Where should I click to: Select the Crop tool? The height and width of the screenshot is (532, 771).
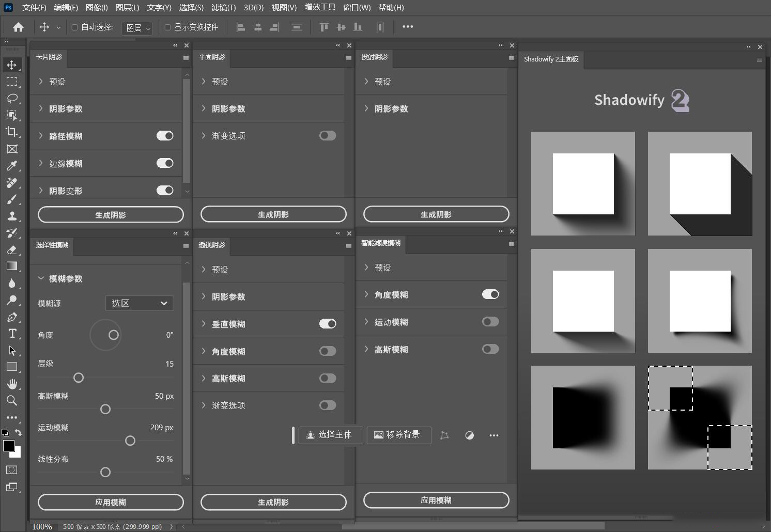(12, 132)
